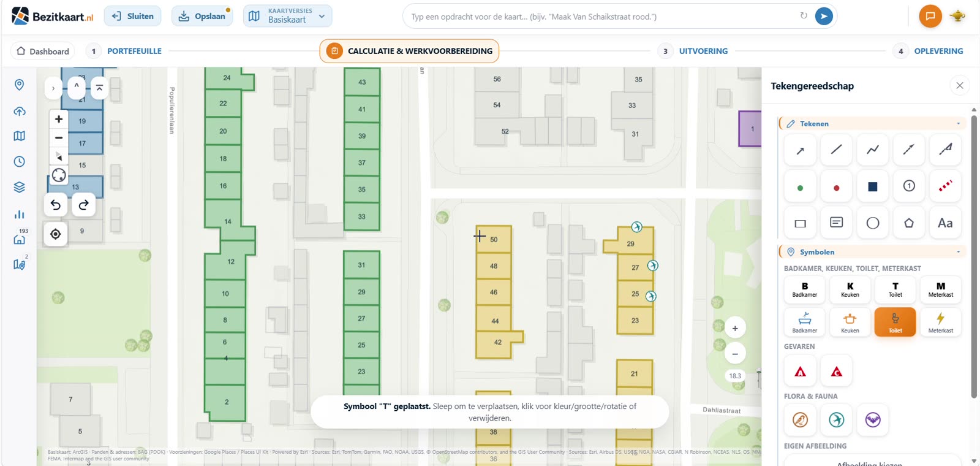Screen dimensions: 980x466
Task: Open the history clock sidebar icon
Action: point(20,162)
